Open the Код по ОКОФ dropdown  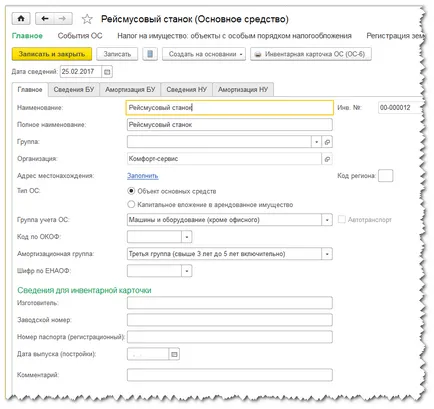pos(187,237)
